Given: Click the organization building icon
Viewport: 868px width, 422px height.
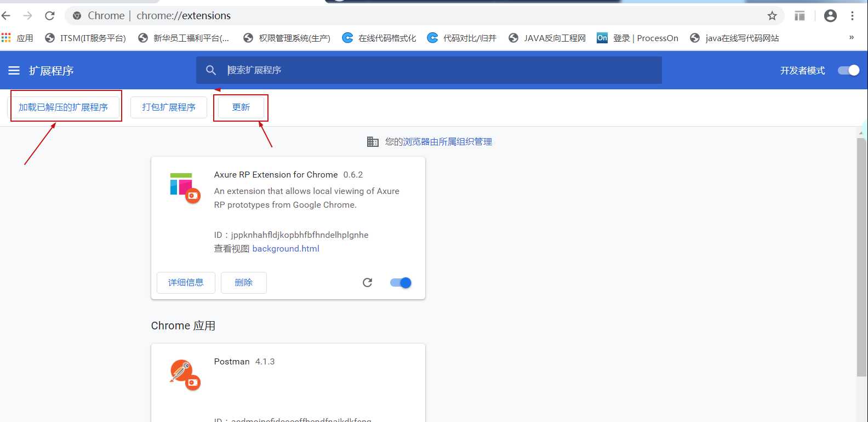Looking at the screenshot, I should [x=373, y=142].
